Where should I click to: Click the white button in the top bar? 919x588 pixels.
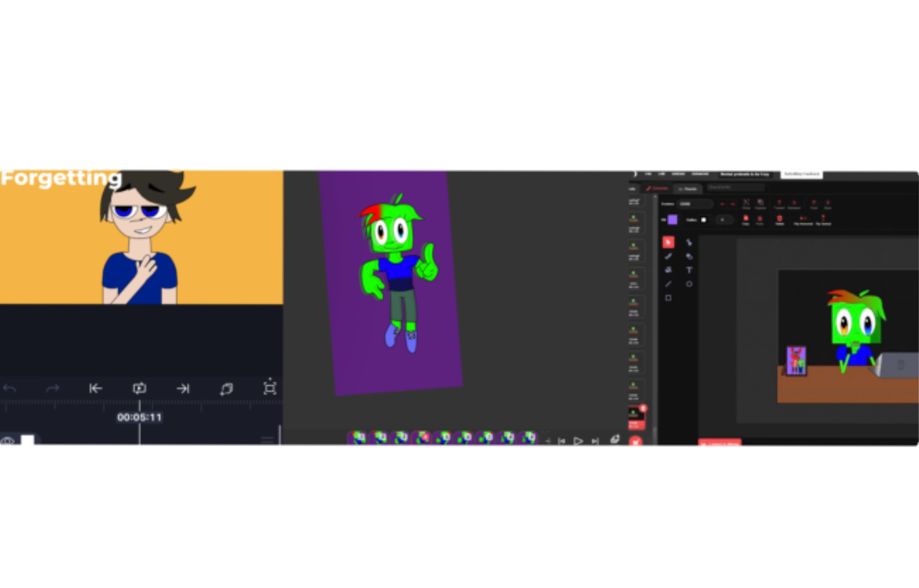(x=801, y=174)
